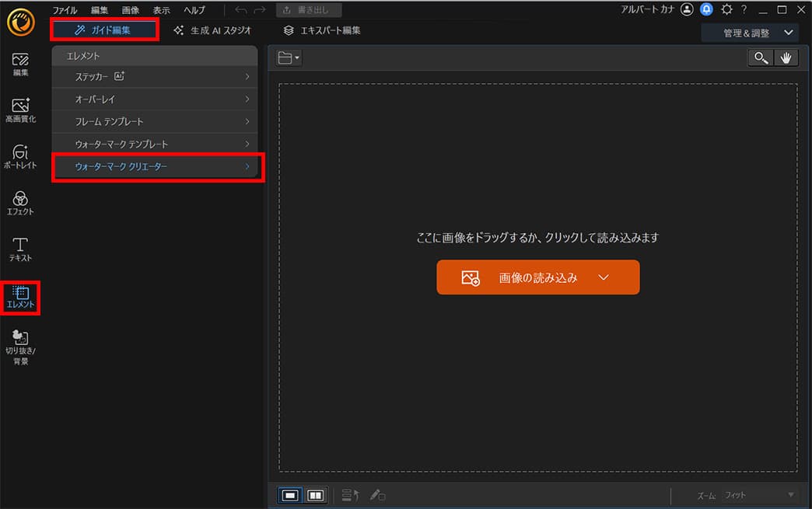Click the アルバート カナ account name

[x=647, y=9]
